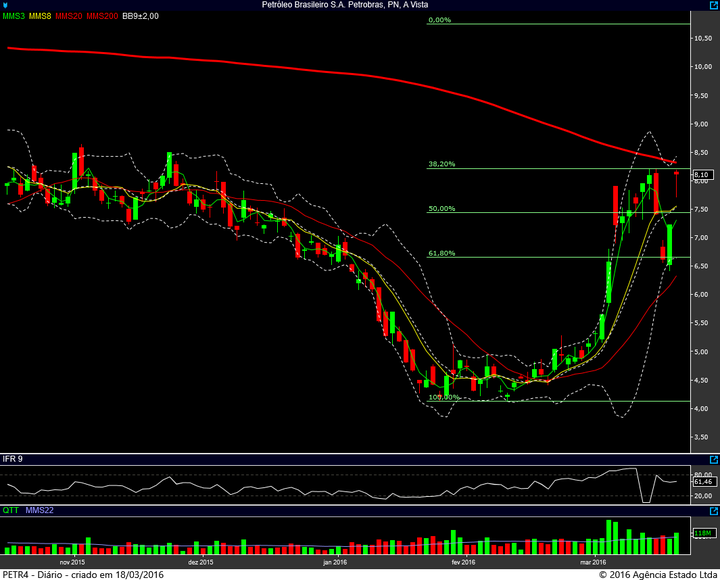This screenshot has width=720, height=580.
Task: Click the 118M volume value tag
Action: (x=703, y=533)
